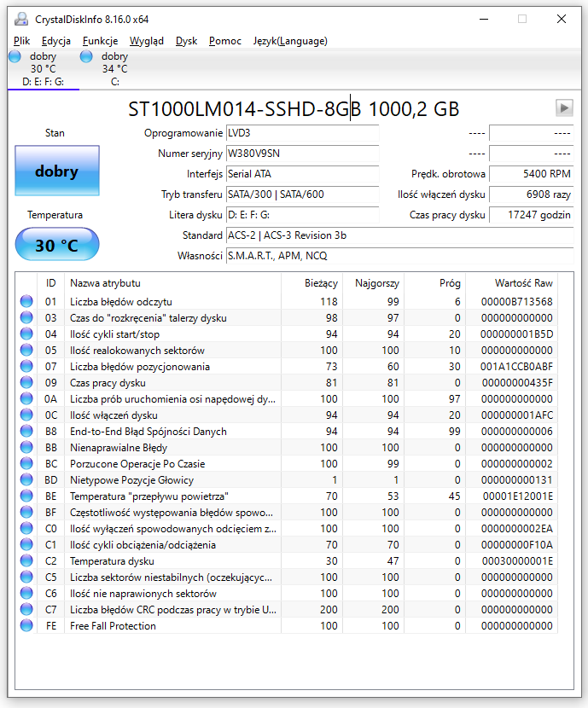
Task: Click the 'Bieżący' column header
Action: 311,283
